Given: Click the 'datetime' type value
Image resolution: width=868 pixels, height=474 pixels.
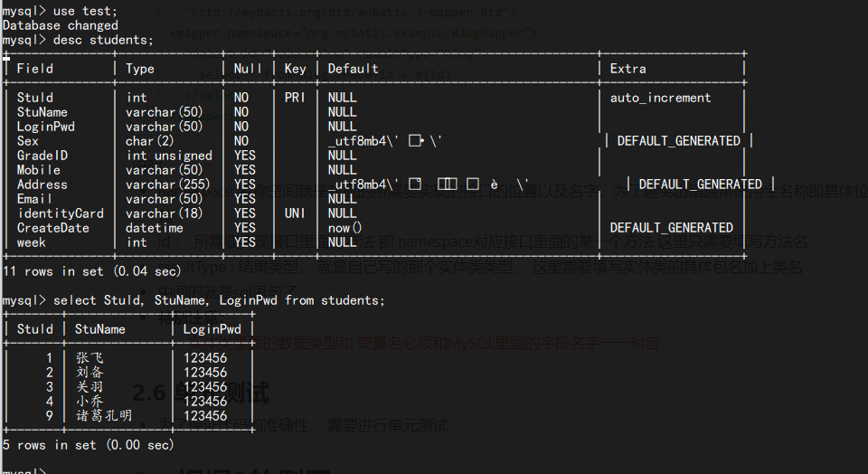Looking at the screenshot, I should pyautogui.click(x=155, y=228).
